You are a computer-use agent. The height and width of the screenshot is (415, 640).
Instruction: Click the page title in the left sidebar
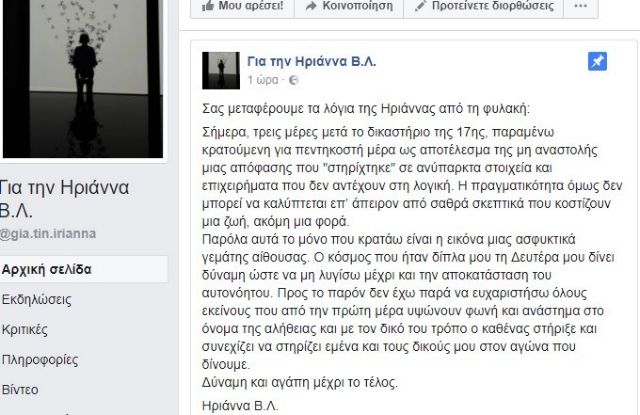(x=64, y=199)
